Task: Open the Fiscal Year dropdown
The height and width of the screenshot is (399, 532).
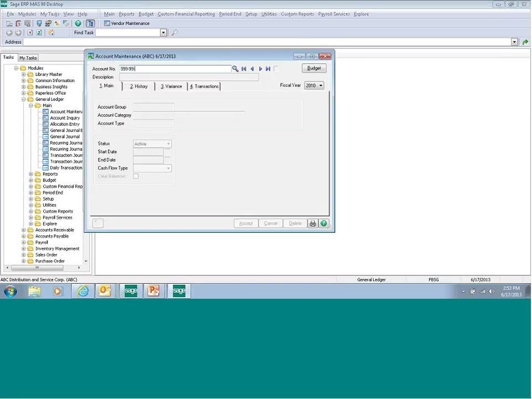Action: (314, 85)
